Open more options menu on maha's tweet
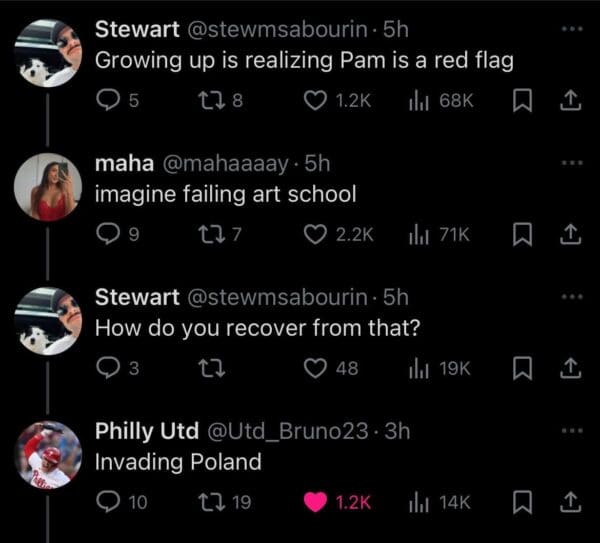 point(572,163)
